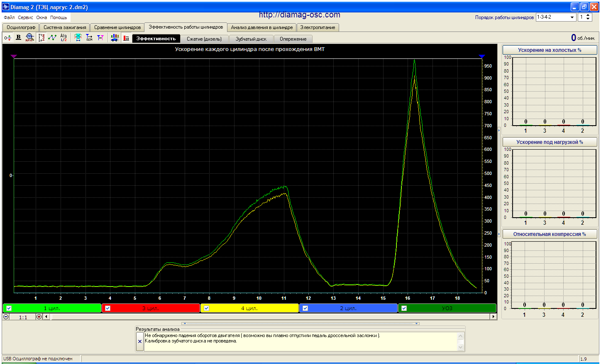Toggle the 1 цил. checkbox
Screen dimensions: 601x364
click(9, 308)
